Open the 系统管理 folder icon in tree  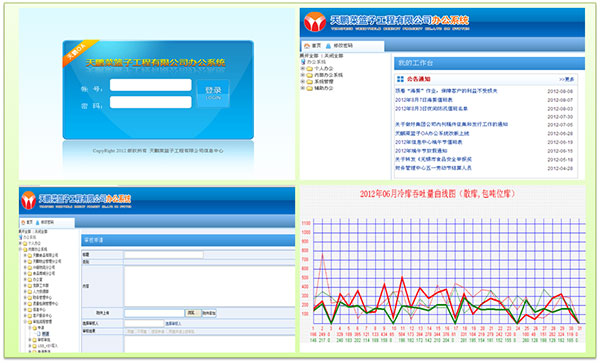pyautogui.click(x=310, y=81)
